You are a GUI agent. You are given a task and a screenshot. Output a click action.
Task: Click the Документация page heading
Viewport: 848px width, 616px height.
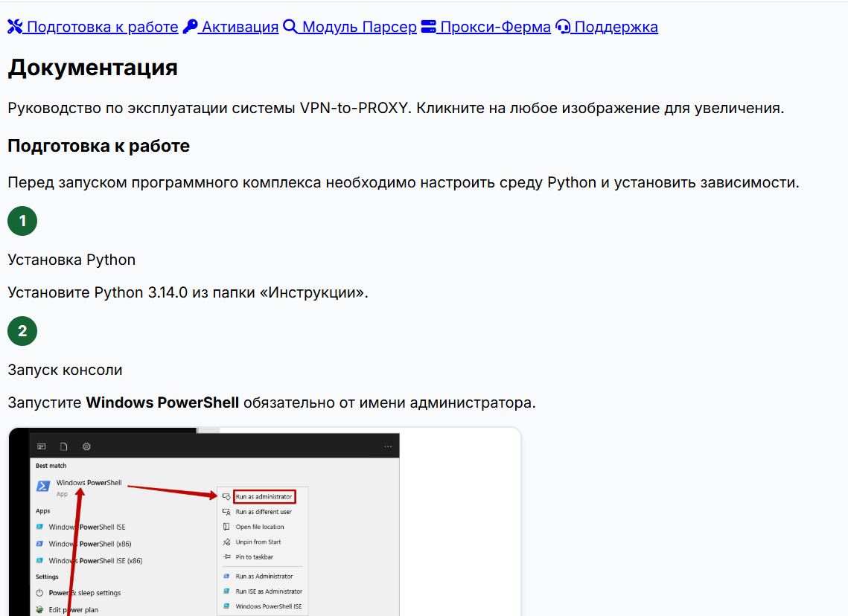(92, 68)
